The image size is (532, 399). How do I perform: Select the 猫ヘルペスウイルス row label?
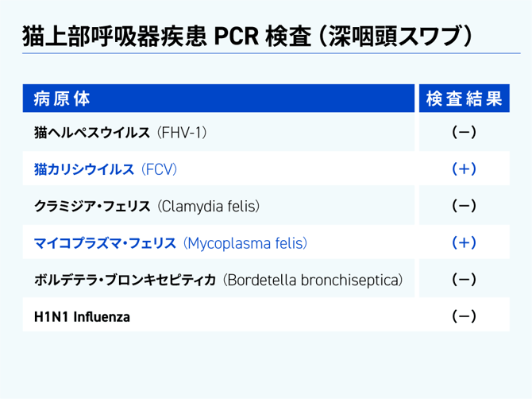pyautogui.click(x=92, y=132)
